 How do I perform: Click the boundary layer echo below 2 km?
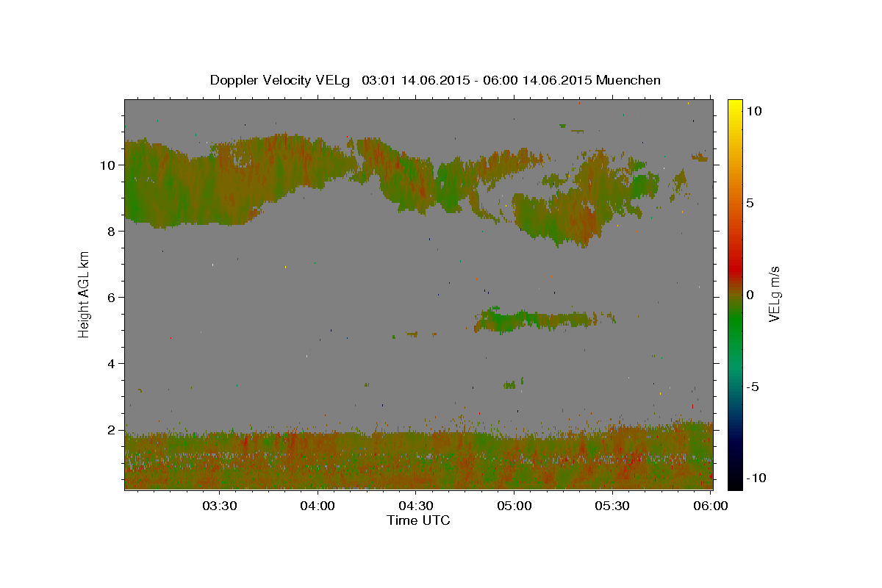[419, 459]
